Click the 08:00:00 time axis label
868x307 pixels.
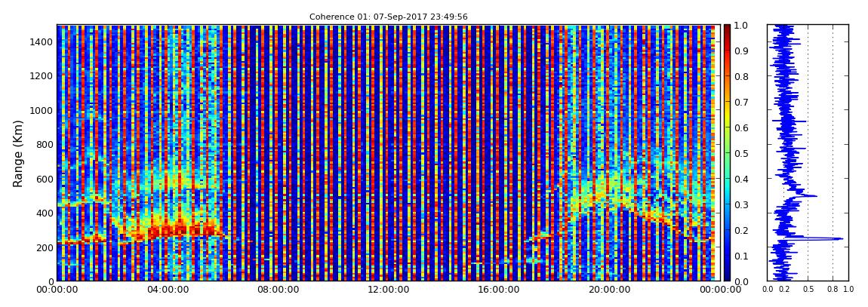point(279,289)
